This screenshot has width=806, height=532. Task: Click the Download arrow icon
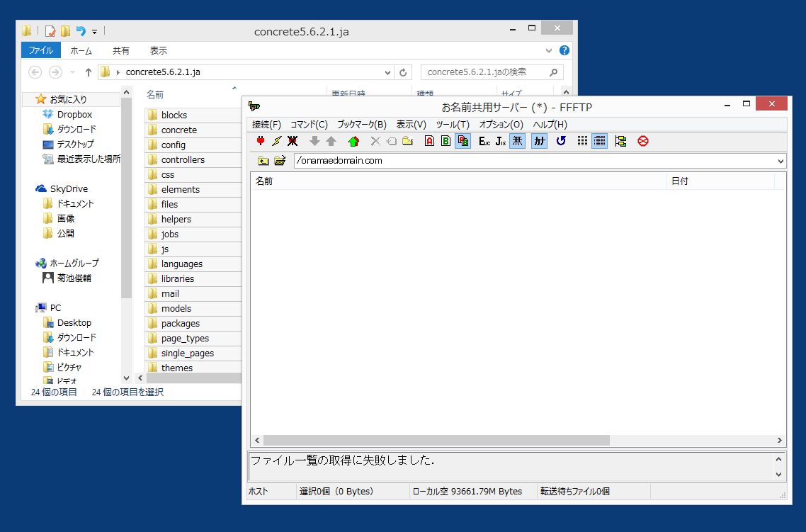coord(314,141)
